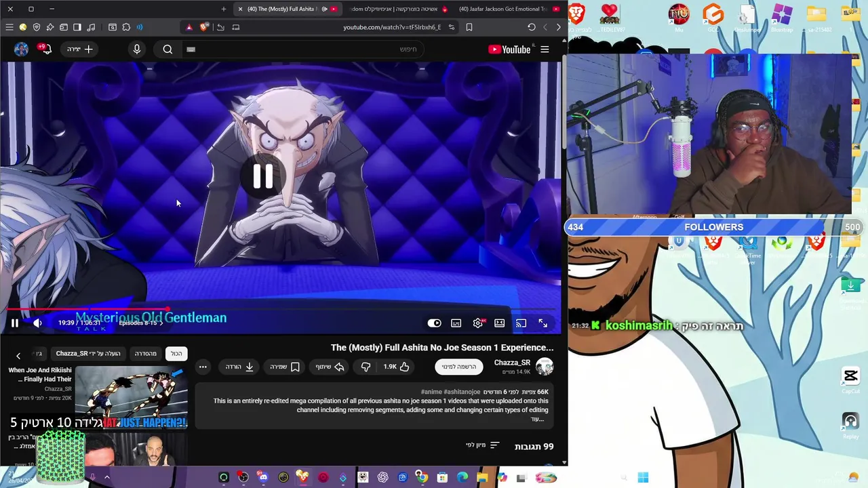
Task: Open the player settings gear
Action: pyautogui.click(x=478, y=323)
